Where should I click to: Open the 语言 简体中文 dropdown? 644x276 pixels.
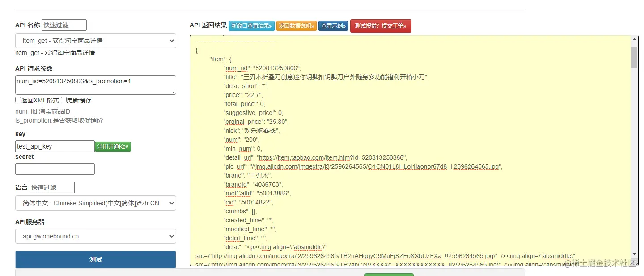96,203
